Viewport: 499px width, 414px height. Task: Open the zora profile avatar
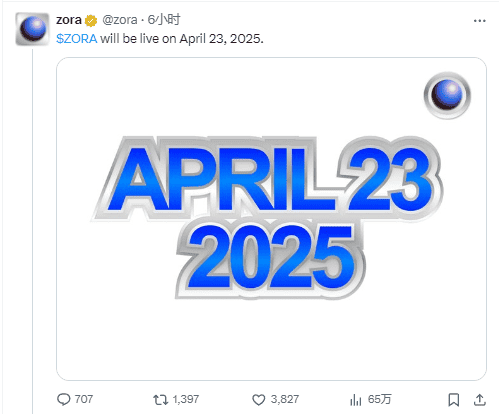pos(32,29)
